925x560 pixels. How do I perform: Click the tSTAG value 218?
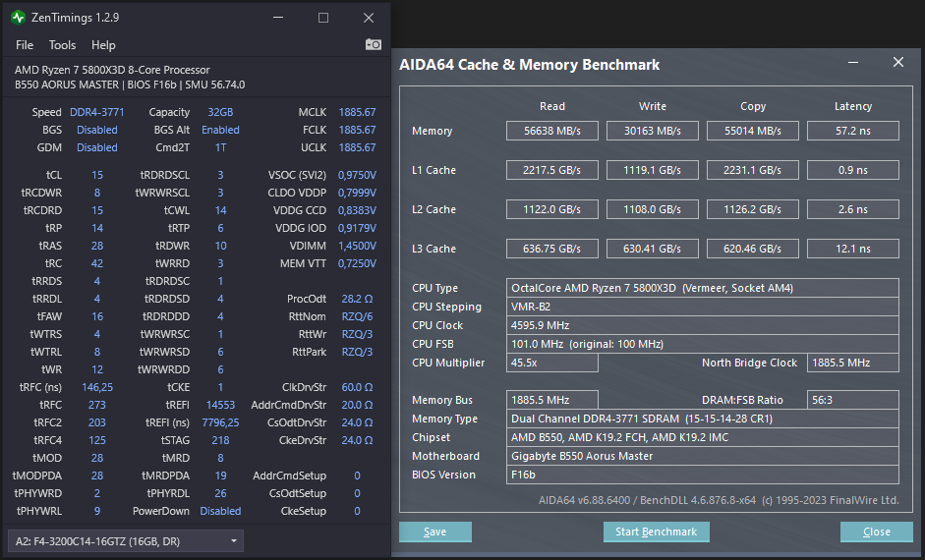(220, 440)
